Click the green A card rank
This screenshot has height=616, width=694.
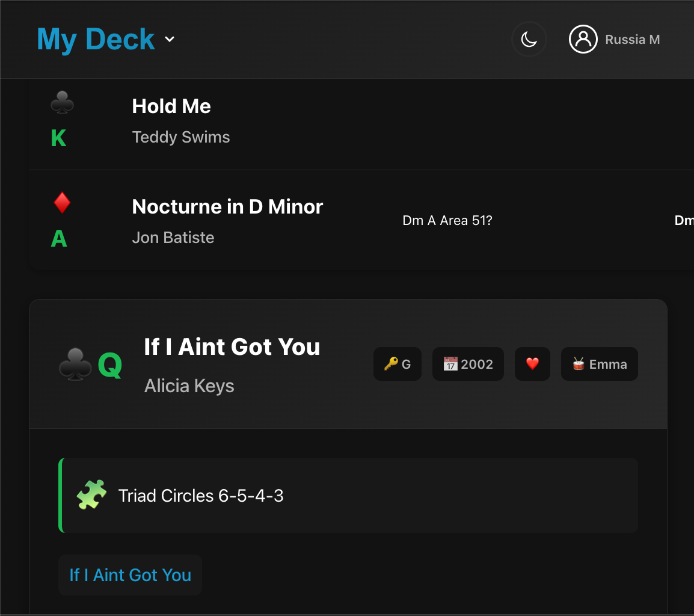coord(59,239)
